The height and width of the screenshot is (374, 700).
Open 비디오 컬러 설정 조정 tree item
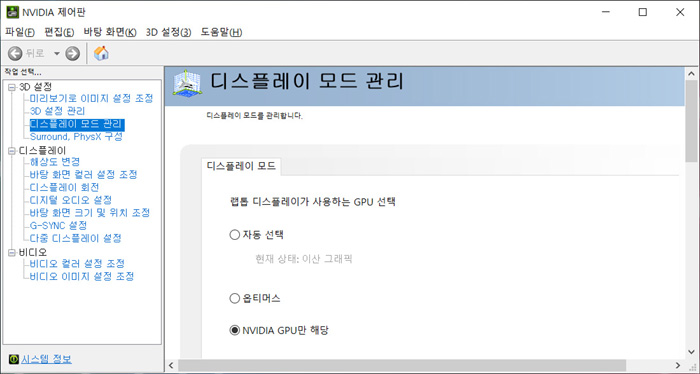[77, 263]
